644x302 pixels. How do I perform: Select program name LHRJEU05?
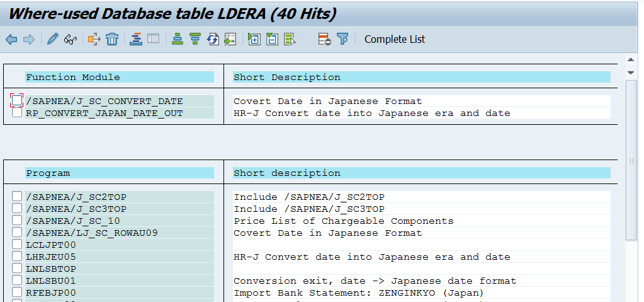(x=52, y=257)
